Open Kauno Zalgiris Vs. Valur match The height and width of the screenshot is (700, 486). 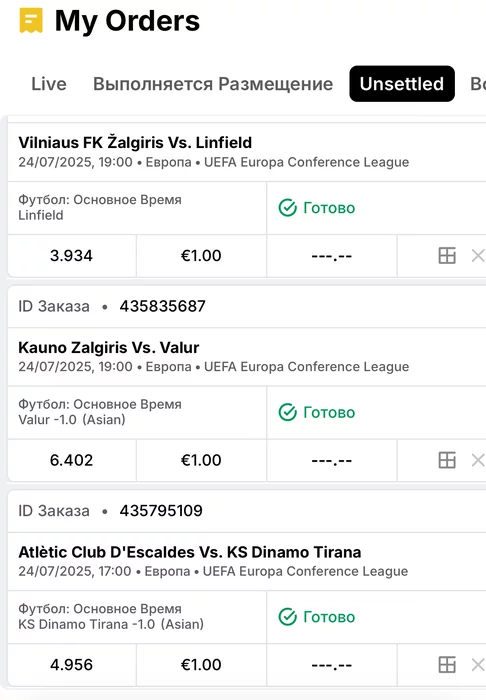[109, 347]
